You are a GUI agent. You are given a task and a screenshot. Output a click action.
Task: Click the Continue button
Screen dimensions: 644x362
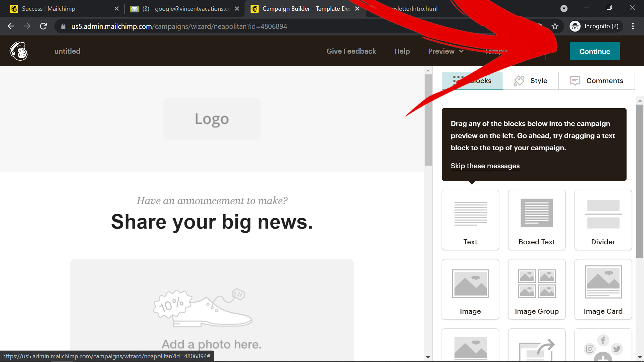point(595,51)
